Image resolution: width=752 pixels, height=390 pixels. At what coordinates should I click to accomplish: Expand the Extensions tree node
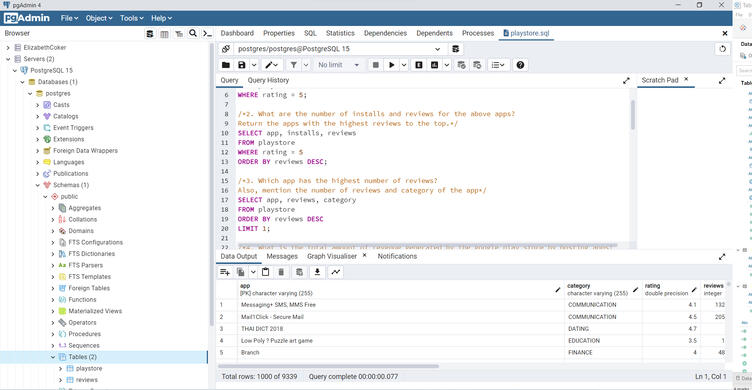tap(37, 139)
